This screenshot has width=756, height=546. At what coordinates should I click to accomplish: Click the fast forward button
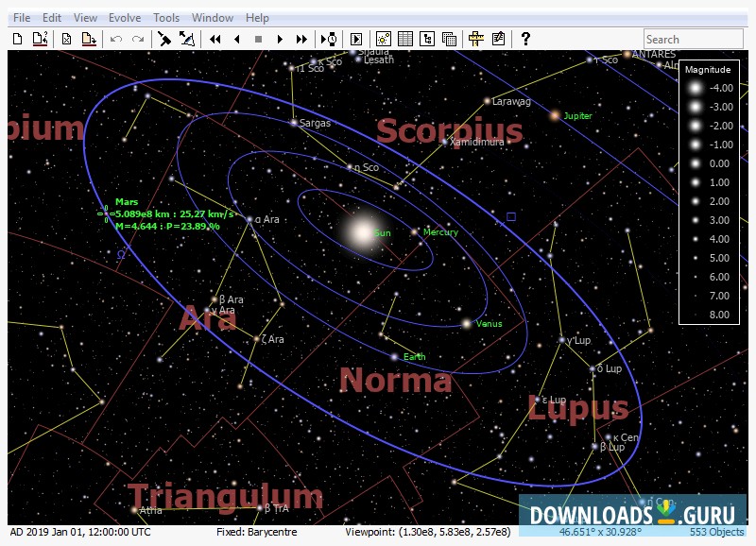coord(301,39)
